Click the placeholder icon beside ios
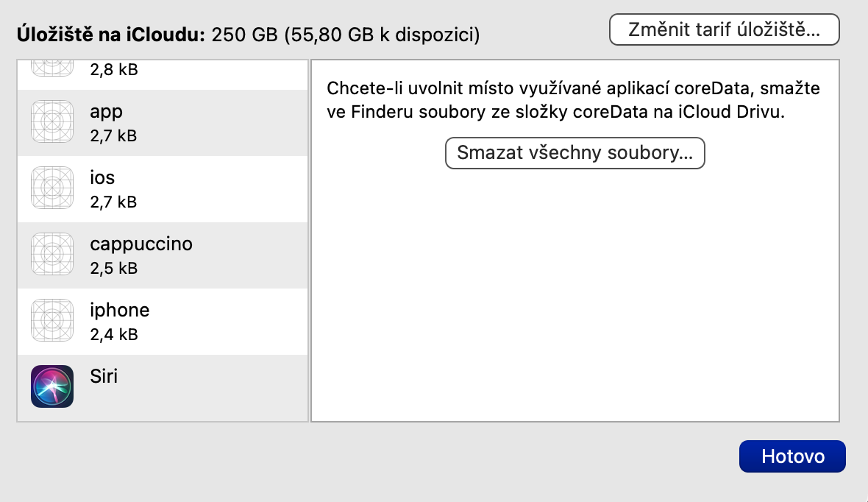868x502 pixels. point(52,188)
